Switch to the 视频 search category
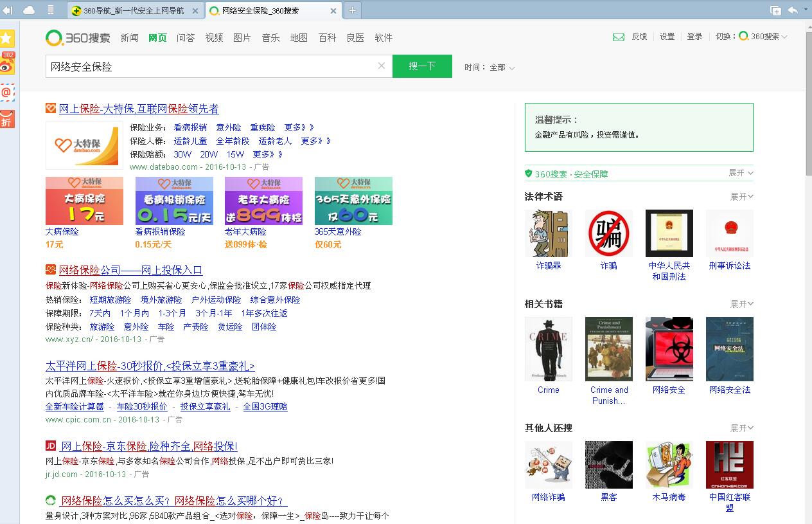 pos(214,38)
